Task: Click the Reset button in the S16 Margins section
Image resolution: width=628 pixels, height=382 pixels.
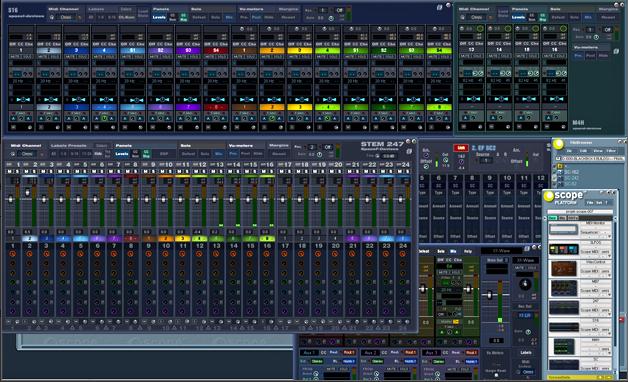Action: click(288, 17)
